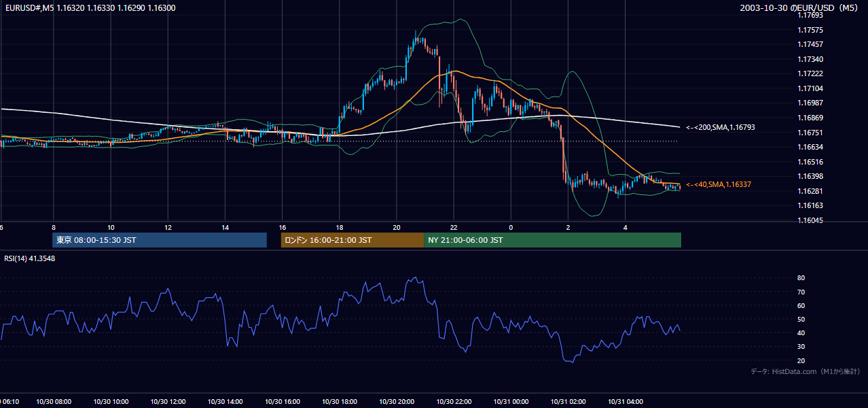Click the 10/30 22:00 time label

click(x=454, y=402)
